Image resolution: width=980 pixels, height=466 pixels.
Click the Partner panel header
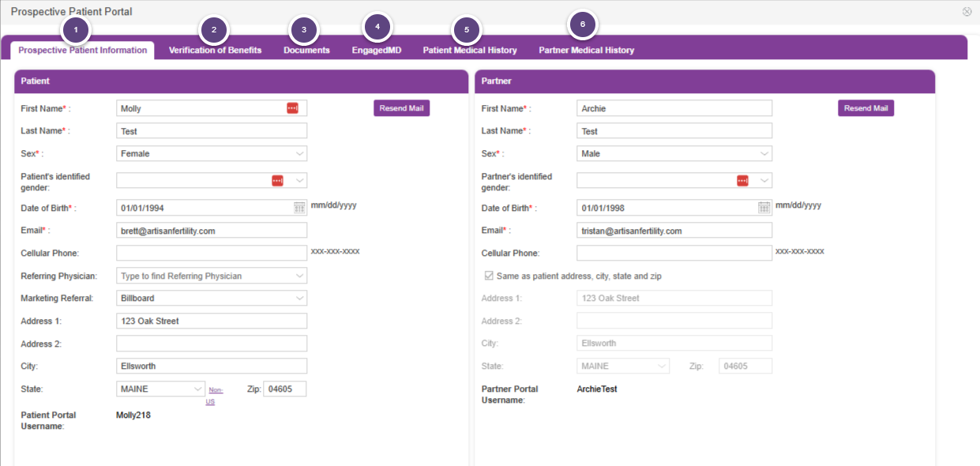coord(705,81)
